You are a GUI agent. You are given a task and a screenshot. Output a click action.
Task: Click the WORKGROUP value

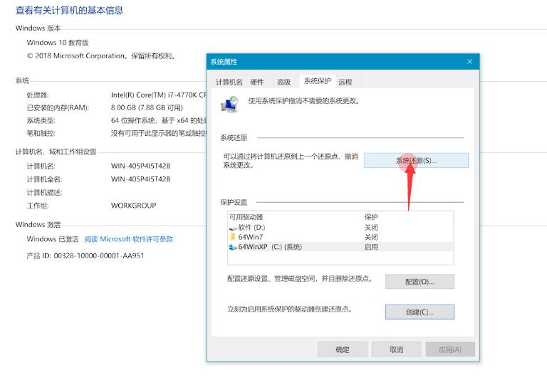click(x=134, y=206)
